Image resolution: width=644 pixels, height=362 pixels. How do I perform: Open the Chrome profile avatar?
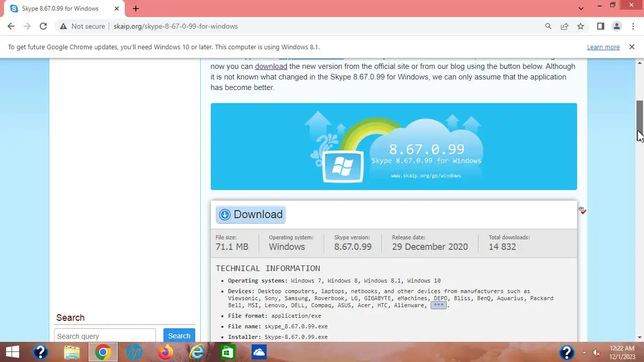click(x=616, y=26)
